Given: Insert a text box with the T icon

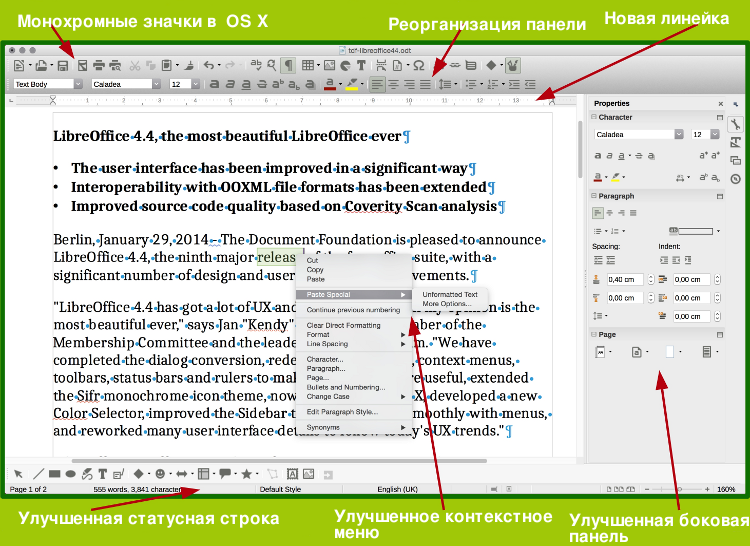Looking at the screenshot, I should coord(361,66).
